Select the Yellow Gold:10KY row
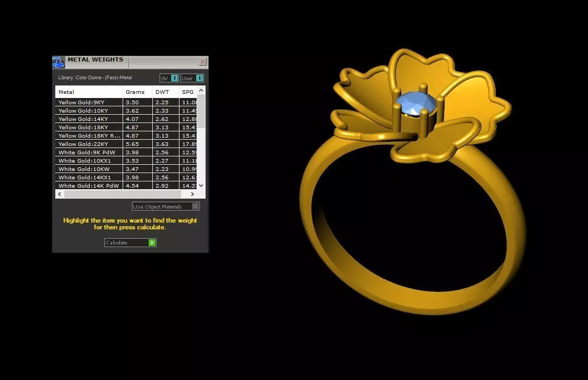This screenshot has width=588, height=380. pyautogui.click(x=126, y=111)
